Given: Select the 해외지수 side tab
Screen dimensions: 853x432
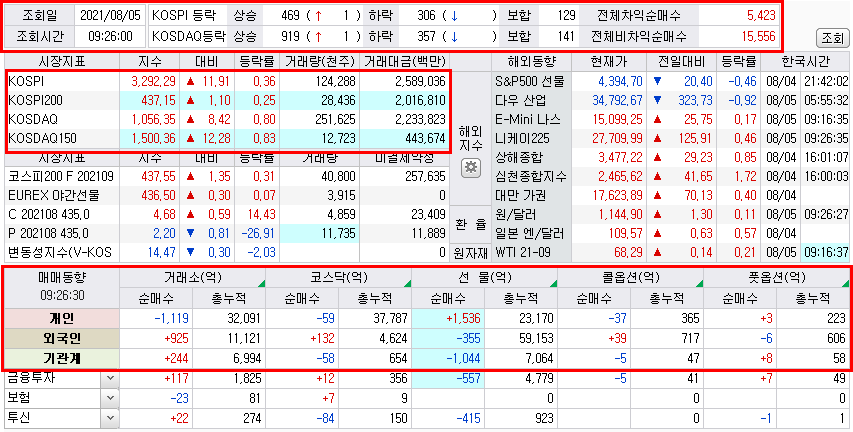Looking at the screenshot, I should click(x=471, y=137).
